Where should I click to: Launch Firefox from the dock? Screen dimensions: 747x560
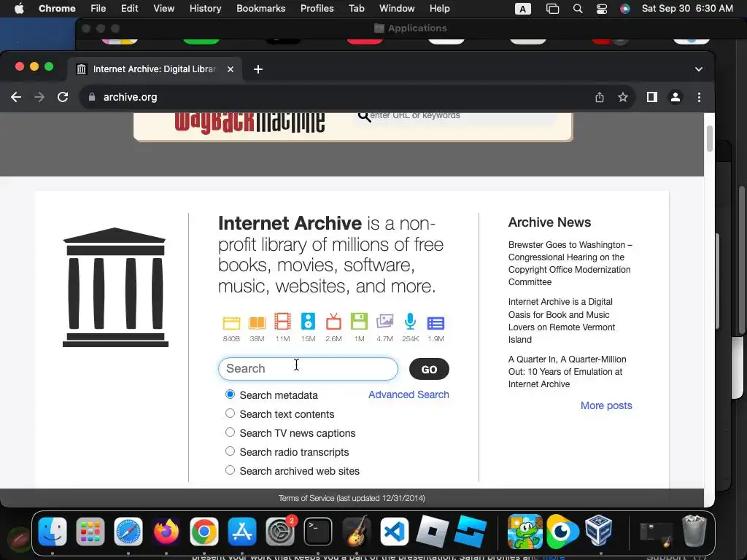[166, 531]
